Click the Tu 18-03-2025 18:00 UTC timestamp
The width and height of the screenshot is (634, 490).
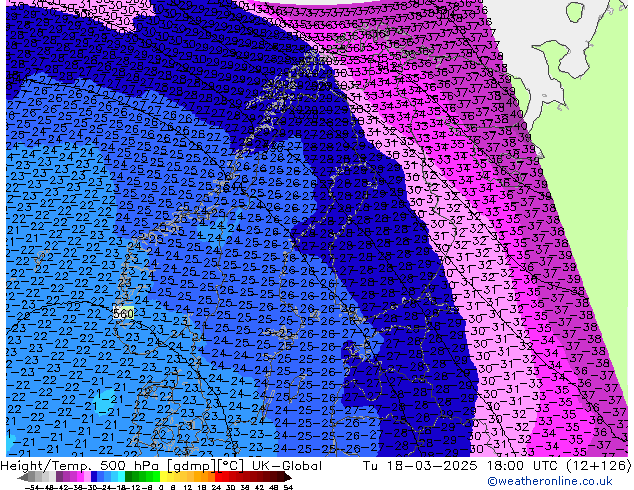(461, 466)
